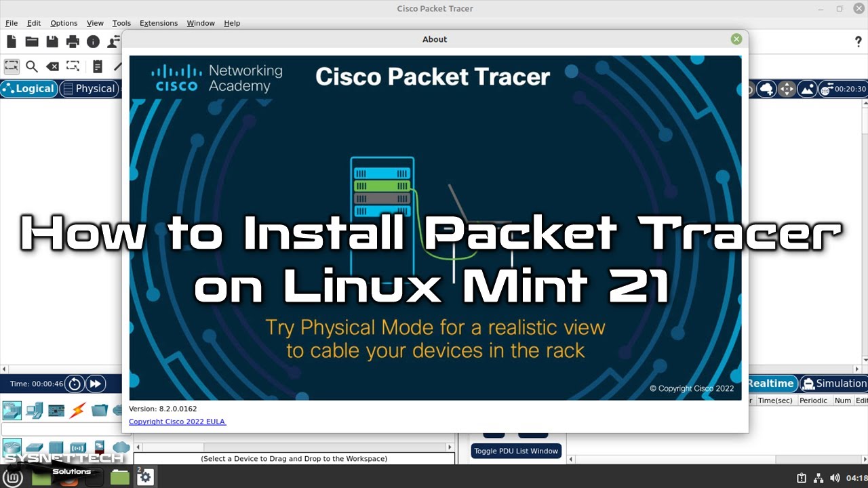
Task: Open environment time 00:20:30 control
Action: 843,89
